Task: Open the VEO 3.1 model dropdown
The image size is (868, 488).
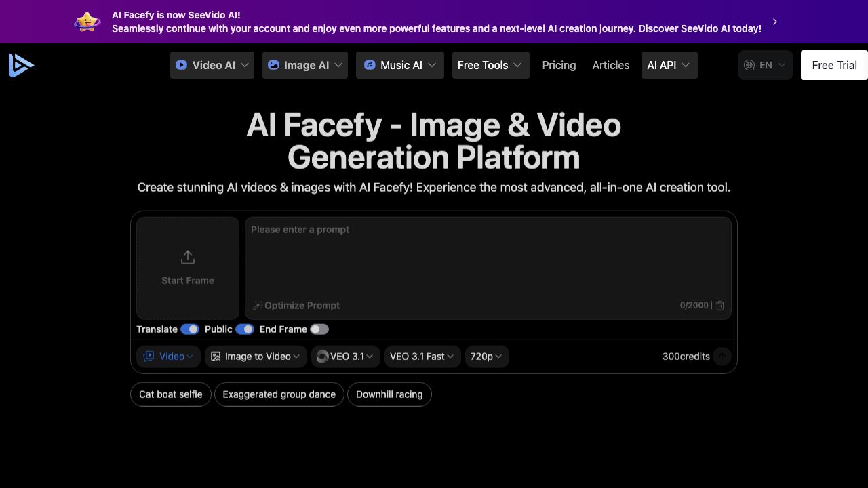Action: tap(346, 357)
